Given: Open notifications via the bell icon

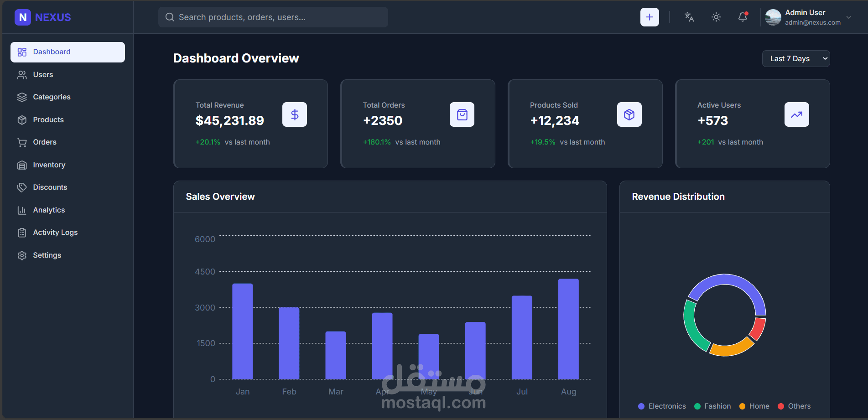Looking at the screenshot, I should click(x=743, y=17).
